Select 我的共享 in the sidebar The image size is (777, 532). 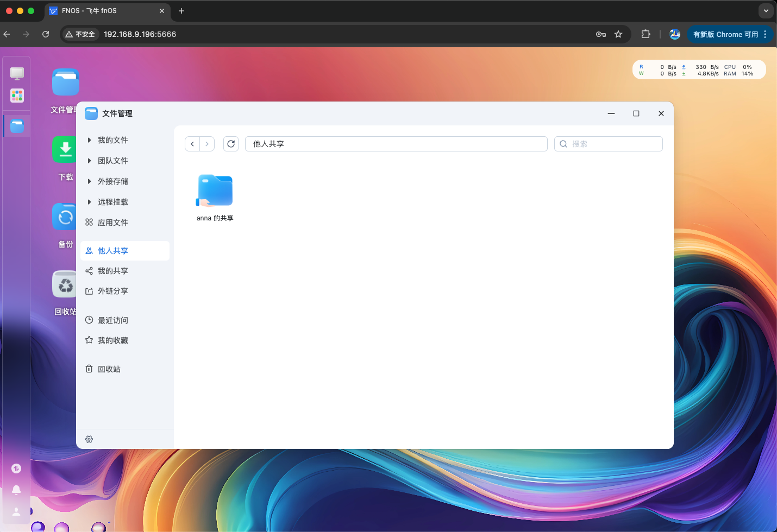(113, 271)
